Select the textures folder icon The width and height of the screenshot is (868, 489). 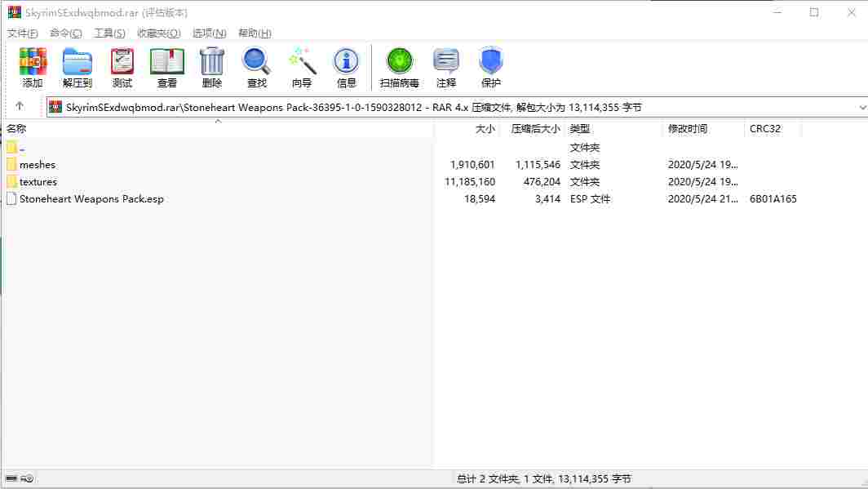[11, 182]
